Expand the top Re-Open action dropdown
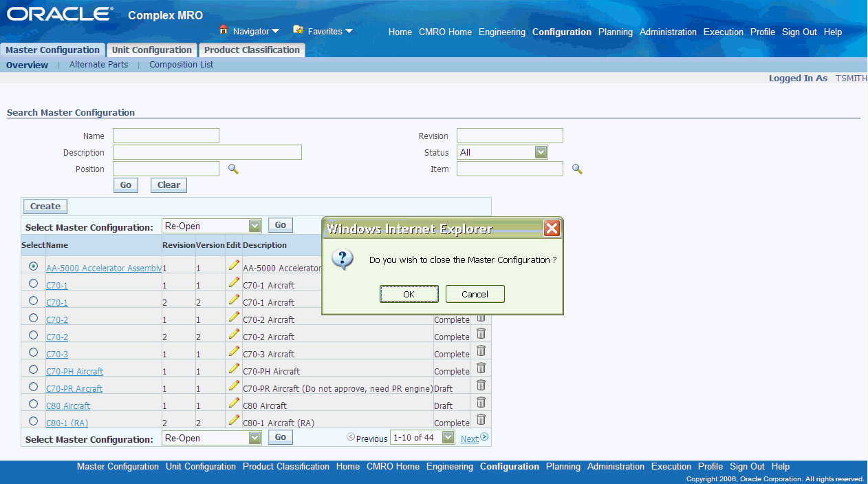This screenshot has width=868, height=484. pos(212,226)
